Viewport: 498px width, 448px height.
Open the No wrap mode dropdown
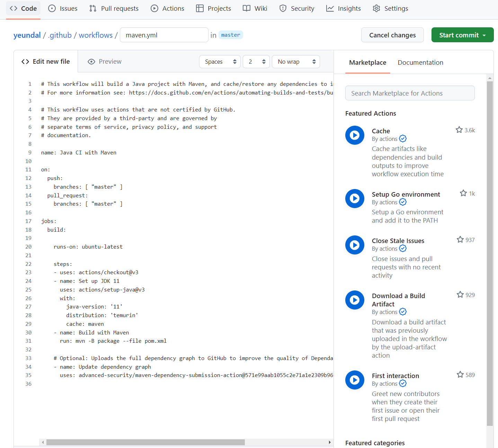click(x=296, y=62)
